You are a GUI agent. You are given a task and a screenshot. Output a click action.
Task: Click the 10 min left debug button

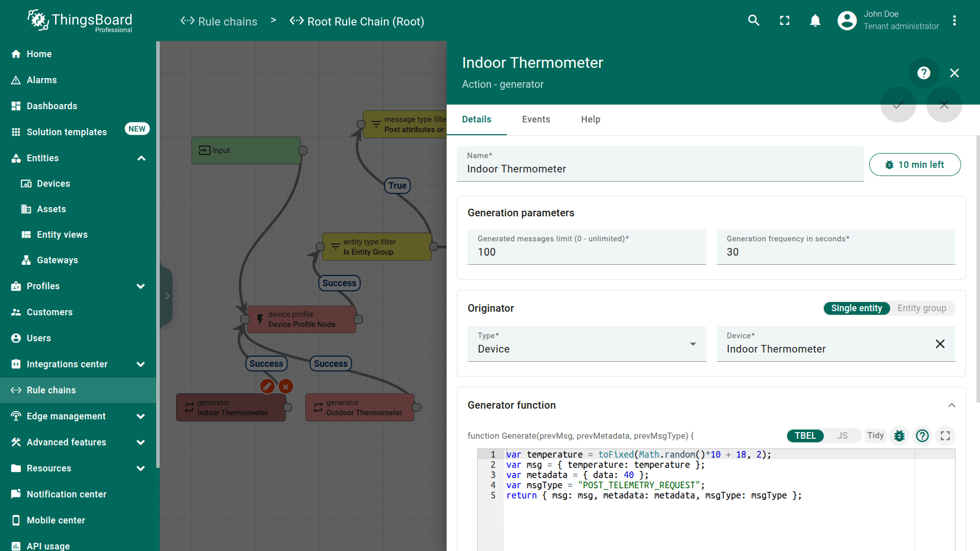pyautogui.click(x=915, y=165)
